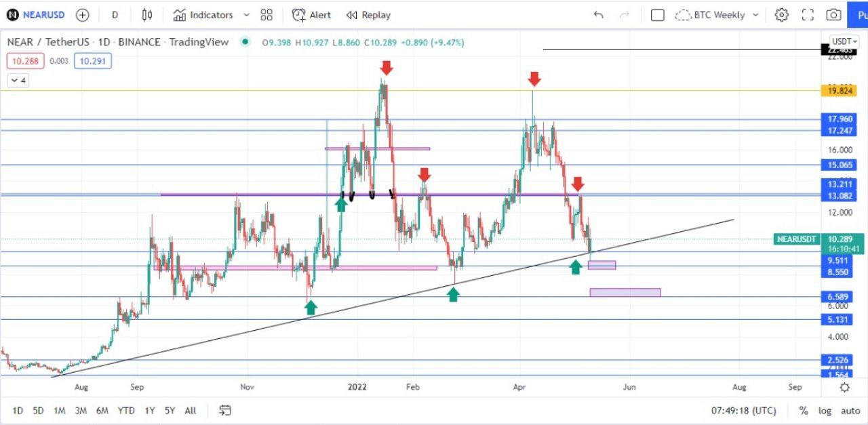Toggle auto scale for the price axis
Image resolution: width=868 pixels, height=425 pixels.
[x=850, y=410]
